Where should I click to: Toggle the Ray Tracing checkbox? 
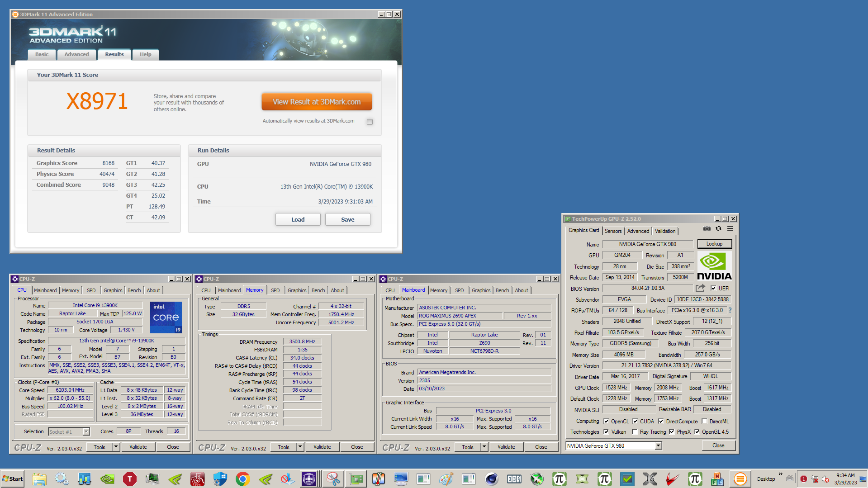point(635,431)
